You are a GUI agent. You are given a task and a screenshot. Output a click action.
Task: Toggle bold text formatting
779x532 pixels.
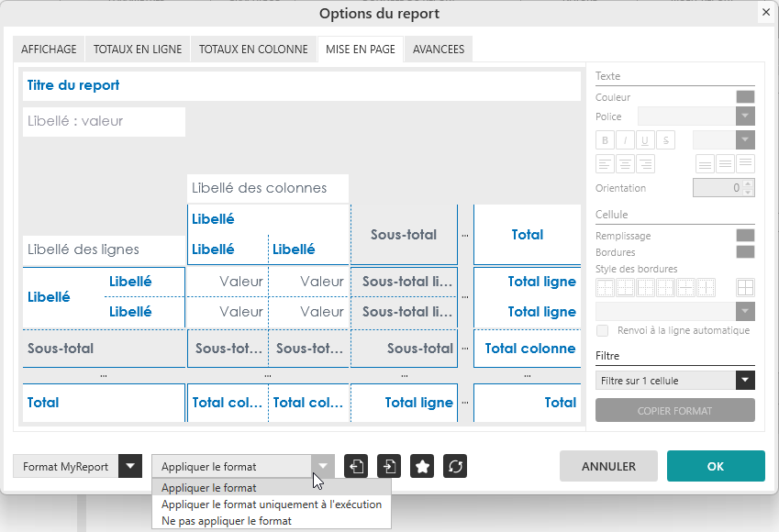[605, 140]
